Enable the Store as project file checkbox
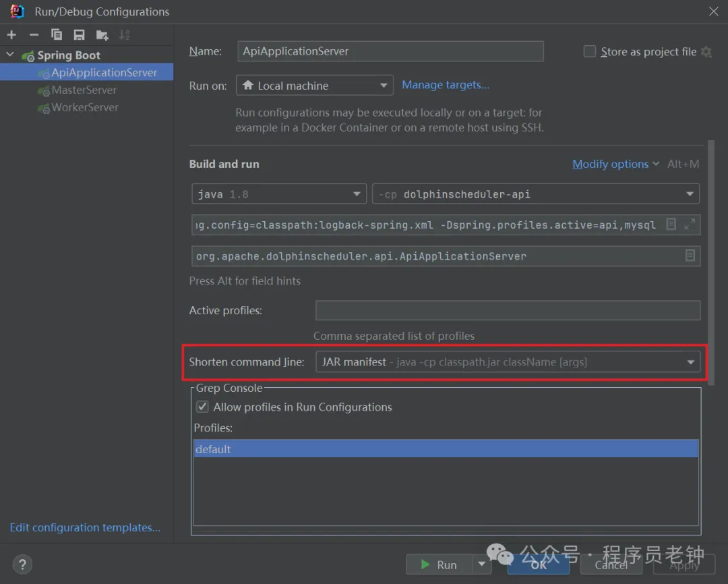The width and height of the screenshot is (728, 584). coord(590,52)
